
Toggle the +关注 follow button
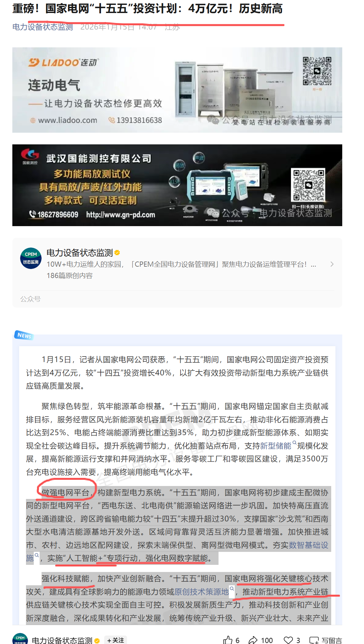pos(116,640)
